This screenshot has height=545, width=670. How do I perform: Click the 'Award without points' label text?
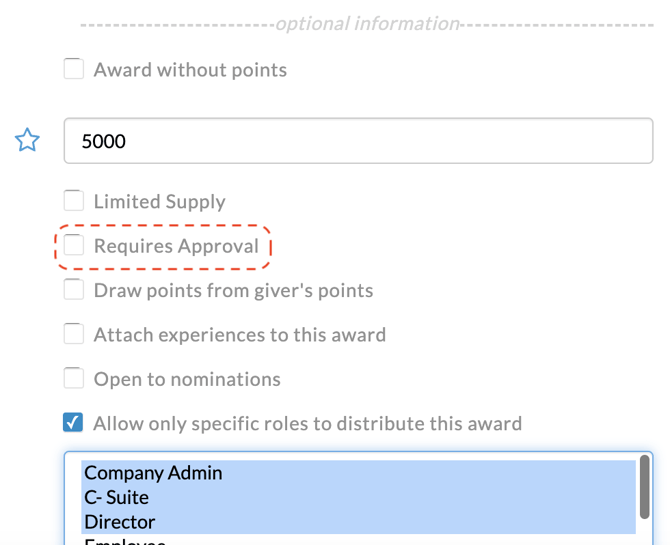point(190,70)
